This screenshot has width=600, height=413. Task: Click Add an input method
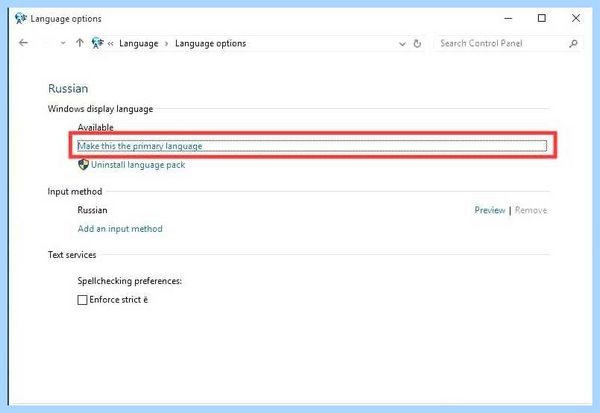click(x=120, y=229)
